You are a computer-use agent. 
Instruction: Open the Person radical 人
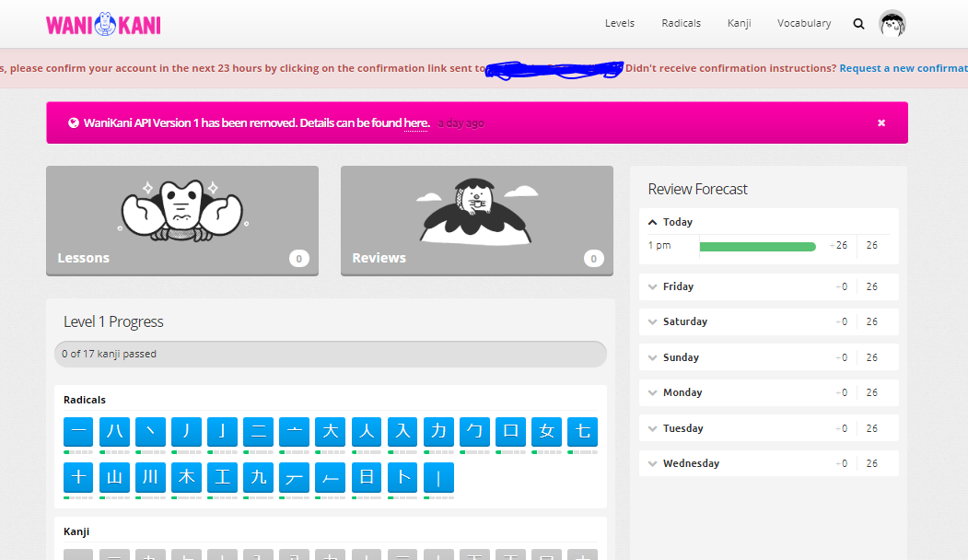[367, 432]
